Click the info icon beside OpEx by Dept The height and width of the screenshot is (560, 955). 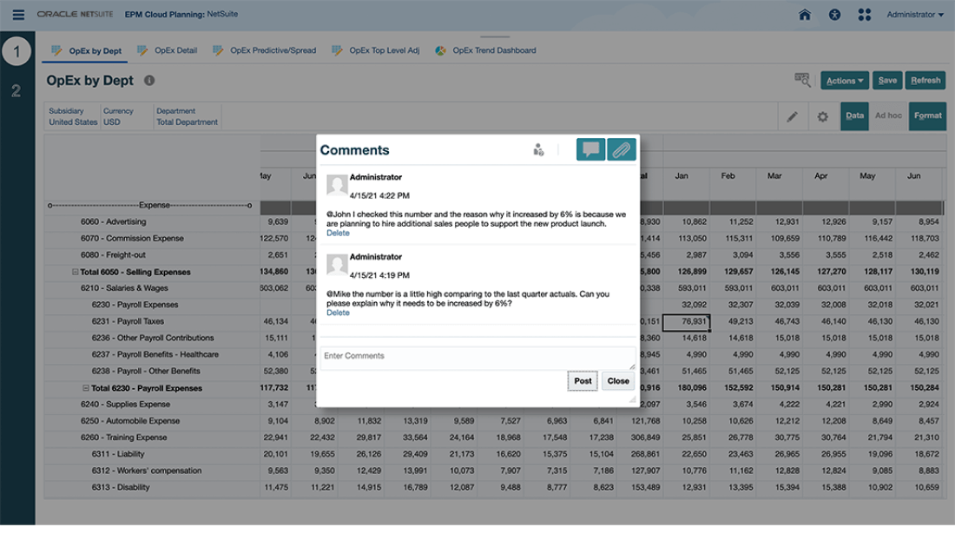tap(149, 81)
